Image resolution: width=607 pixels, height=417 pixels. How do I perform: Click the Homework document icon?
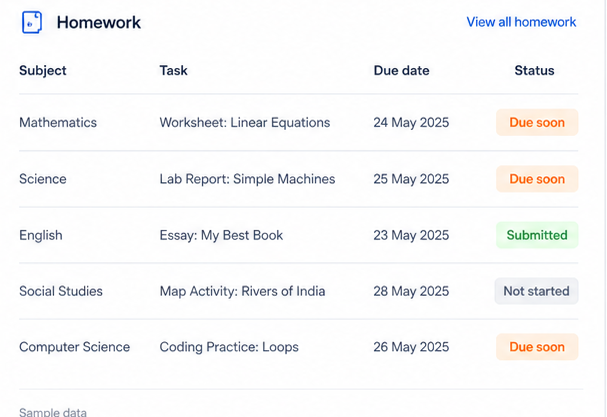[x=32, y=22]
